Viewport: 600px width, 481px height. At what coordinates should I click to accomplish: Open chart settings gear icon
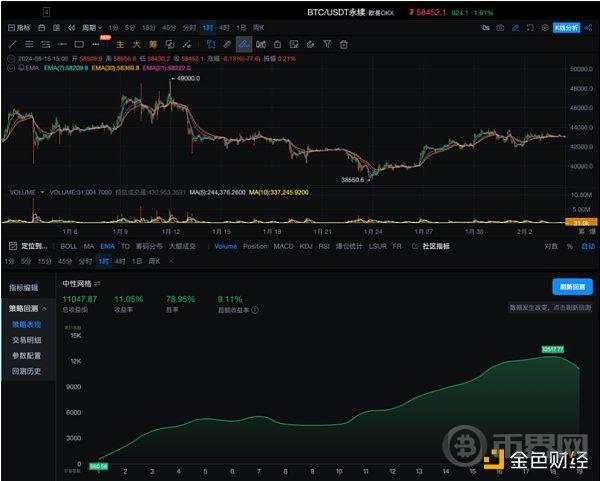pyautogui.click(x=545, y=28)
